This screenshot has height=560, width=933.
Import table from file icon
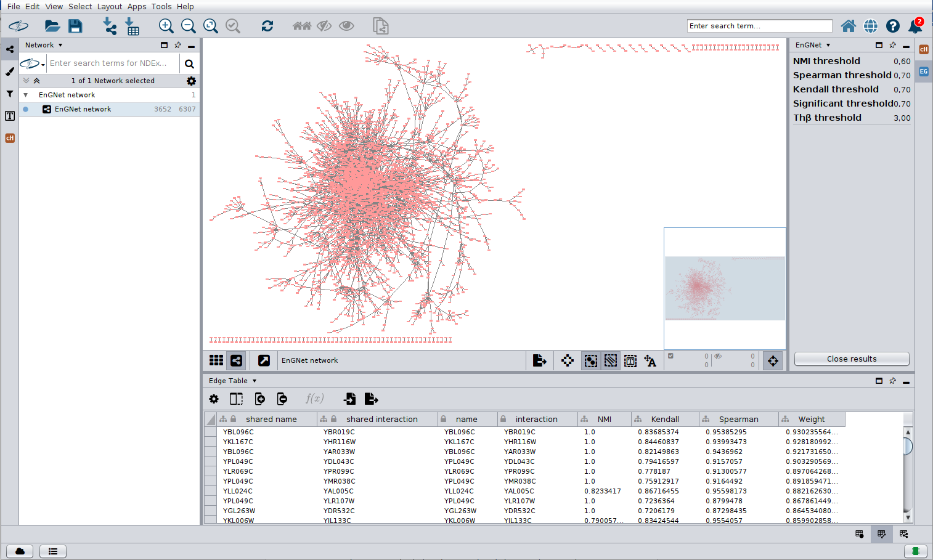point(132,26)
